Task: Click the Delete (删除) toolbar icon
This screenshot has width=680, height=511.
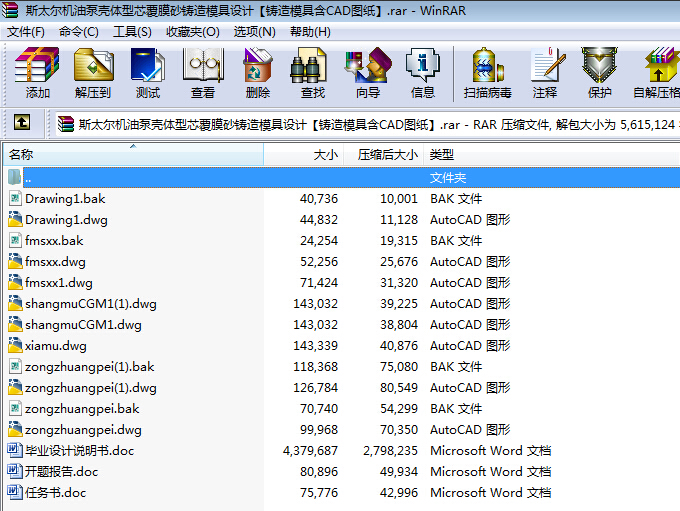Action: [x=258, y=65]
